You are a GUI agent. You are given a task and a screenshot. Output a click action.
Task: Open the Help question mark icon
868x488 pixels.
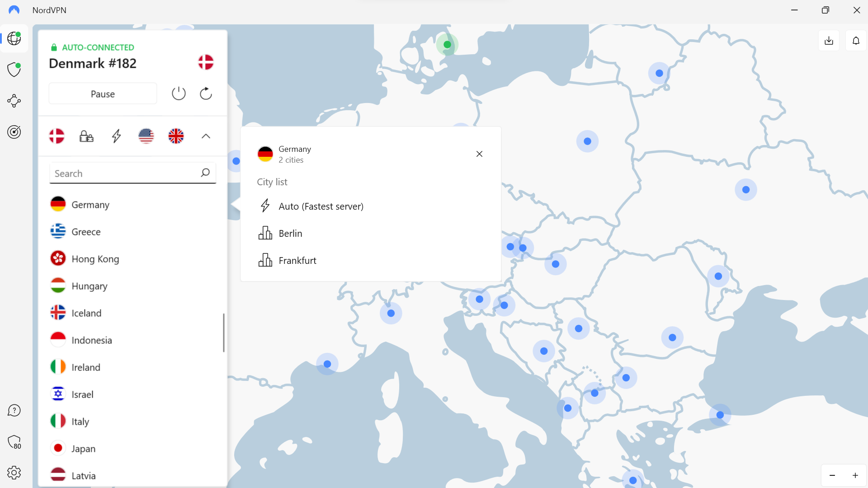(14, 410)
